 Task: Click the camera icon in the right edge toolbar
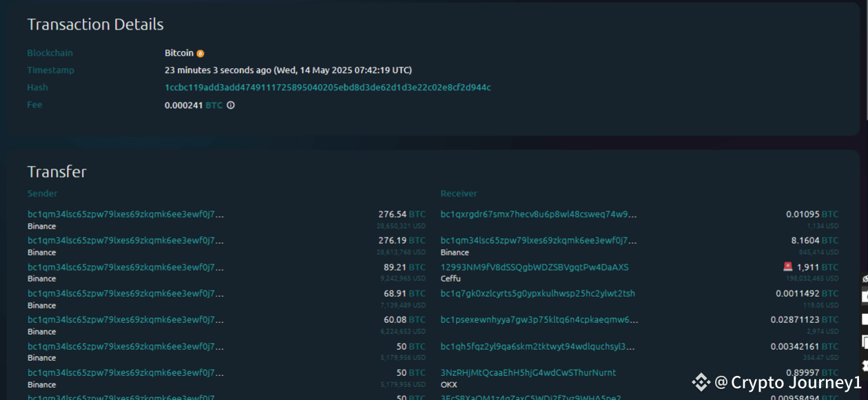click(865, 295)
